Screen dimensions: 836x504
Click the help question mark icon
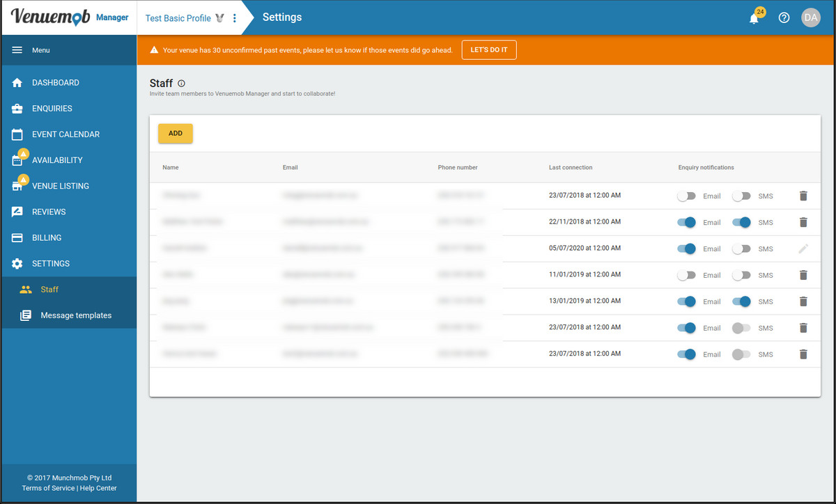(784, 18)
